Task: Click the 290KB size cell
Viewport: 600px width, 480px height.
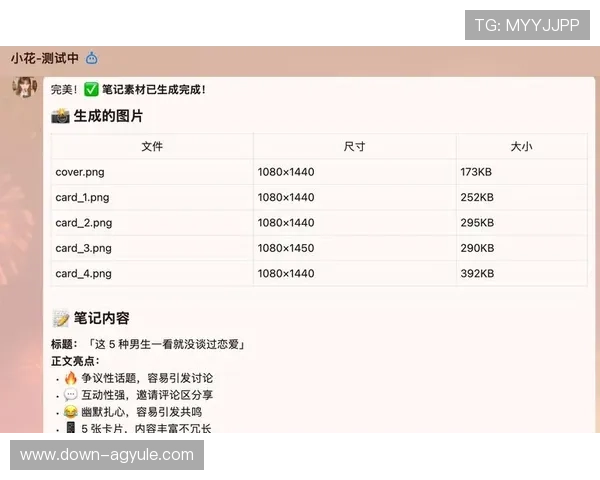Action: pos(522,248)
